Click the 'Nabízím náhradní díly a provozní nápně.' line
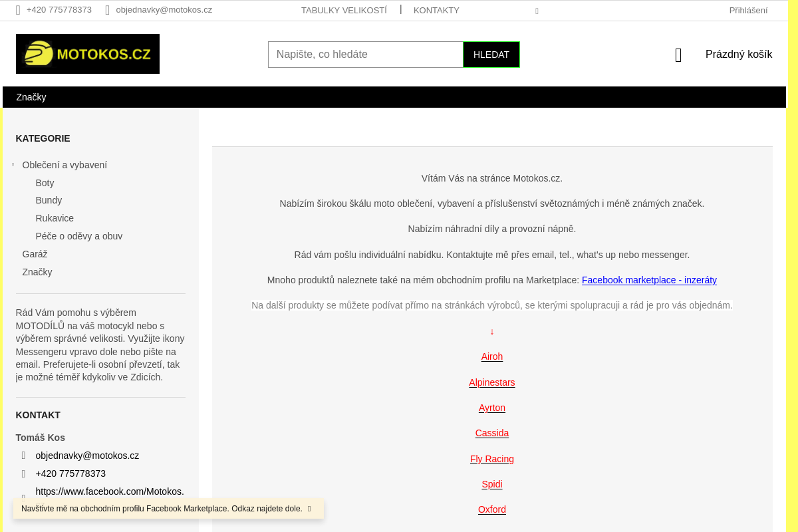The image size is (798, 532). tap(492, 229)
